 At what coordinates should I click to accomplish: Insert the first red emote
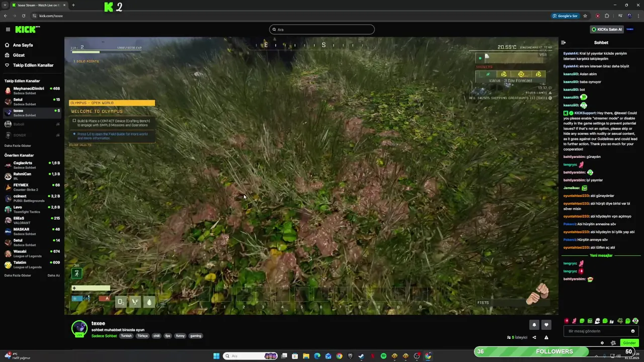[567, 321]
